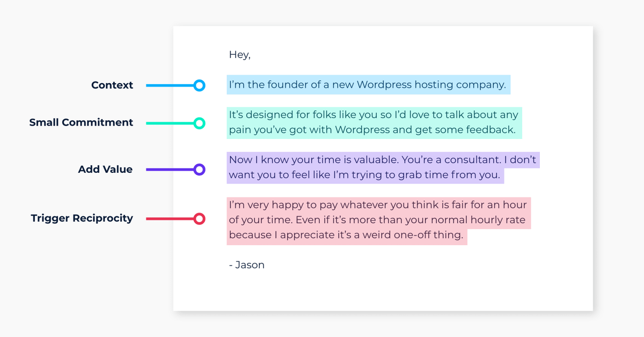644x337 pixels.
Task: Click the line "because I appreciate it's a weird one-off"
Action: tap(346, 235)
